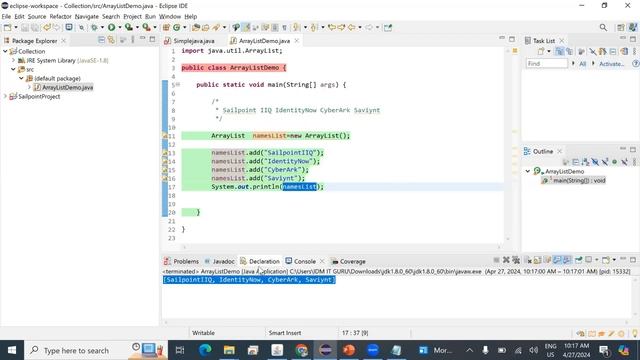Click the Pin Console icon
Image resolution: width=640 pixels, height=360 pixels.
point(578,260)
